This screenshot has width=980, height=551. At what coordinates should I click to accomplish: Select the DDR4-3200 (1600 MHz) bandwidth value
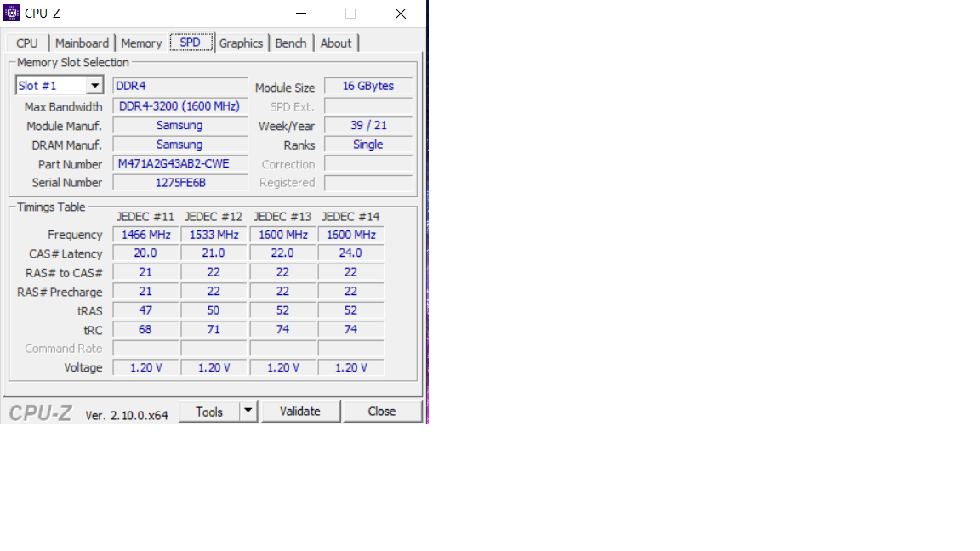180,106
